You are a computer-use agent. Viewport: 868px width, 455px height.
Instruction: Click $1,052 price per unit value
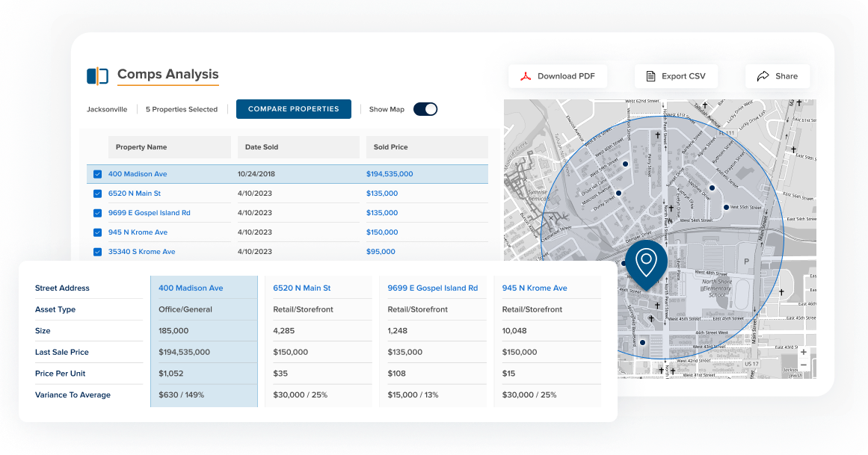click(x=171, y=374)
